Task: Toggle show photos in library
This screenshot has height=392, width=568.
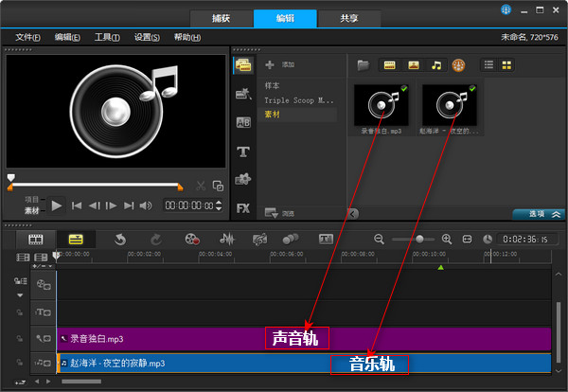Action: tap(414, 65)
